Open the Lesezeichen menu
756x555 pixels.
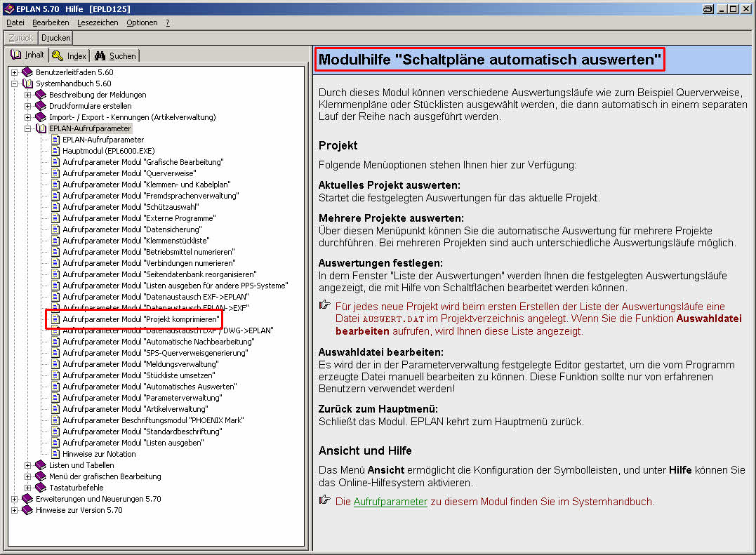point(98,22)
